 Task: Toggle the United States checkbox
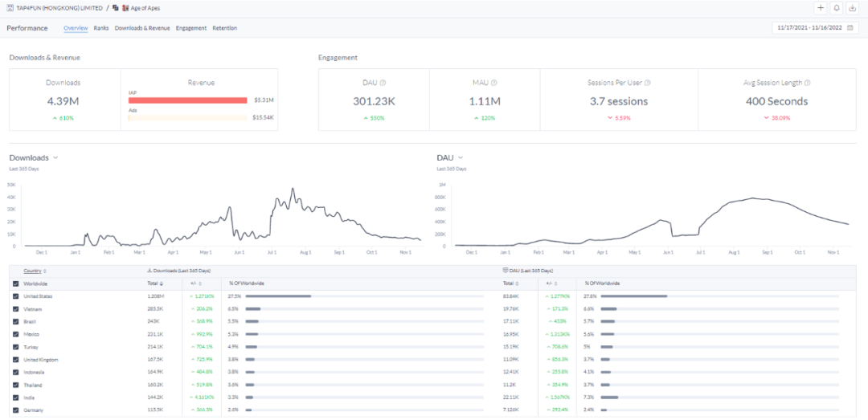(x=16, y=296)
